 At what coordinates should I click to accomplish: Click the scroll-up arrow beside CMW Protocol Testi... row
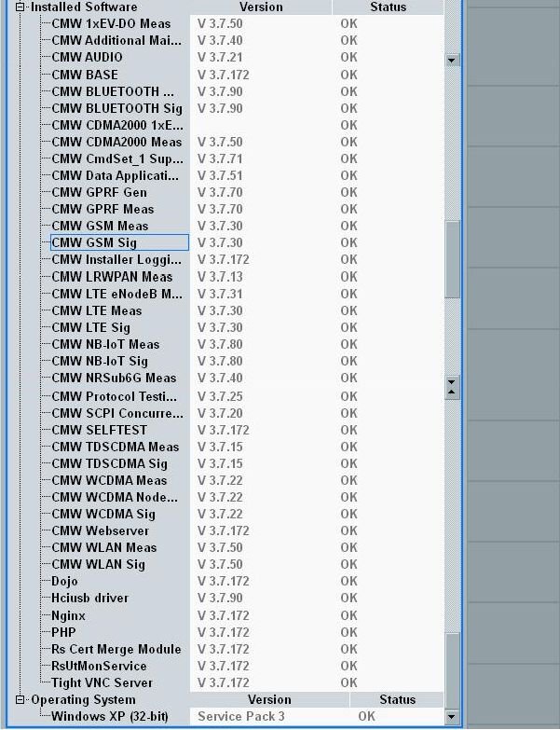click(x=452, y=393)
